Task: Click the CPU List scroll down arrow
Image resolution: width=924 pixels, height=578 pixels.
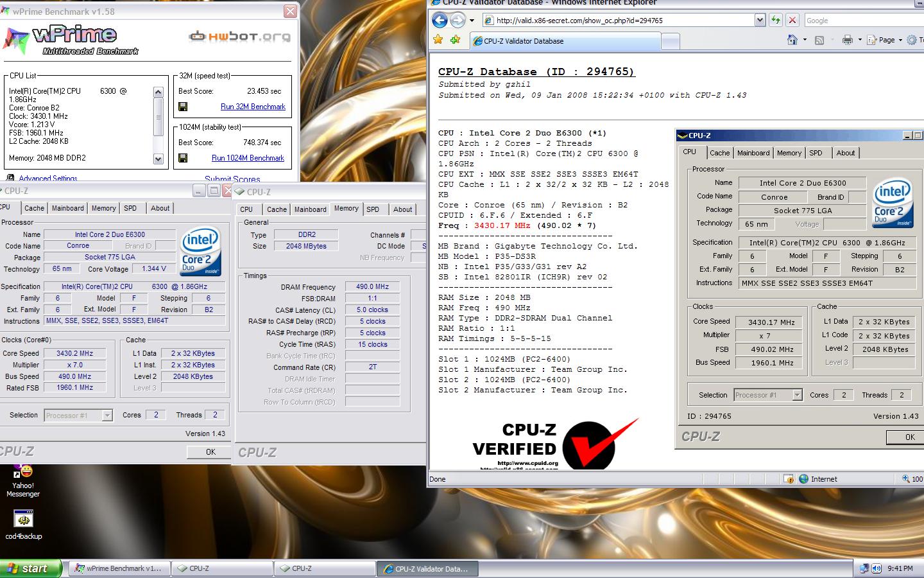Action: [x=158, y=159]
